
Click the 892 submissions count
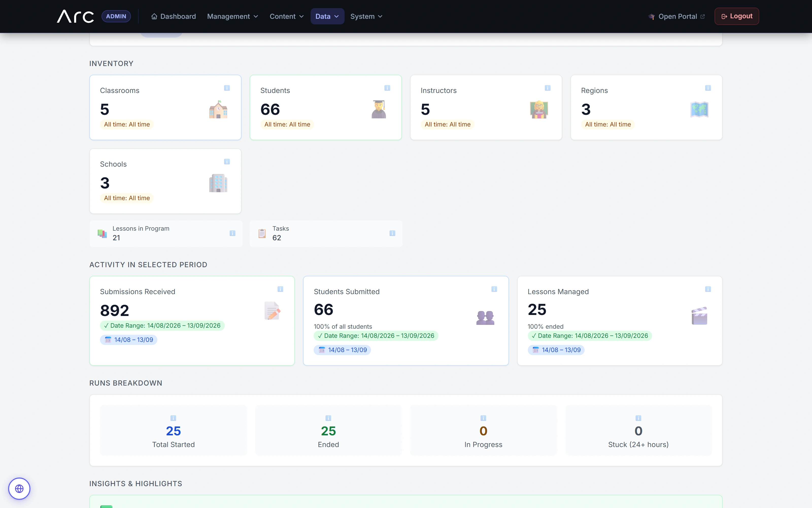tap(114, 310)
